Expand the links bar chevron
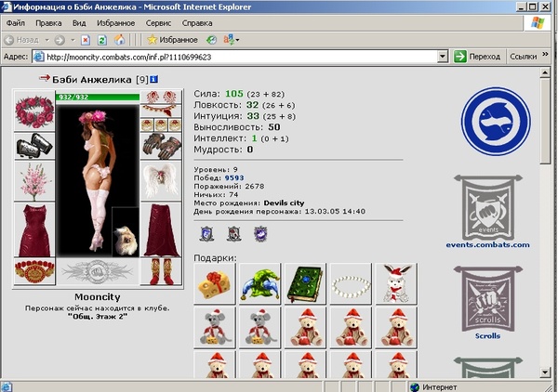Image resolution: width=558 pixels, height=392 pixels. 545,55
